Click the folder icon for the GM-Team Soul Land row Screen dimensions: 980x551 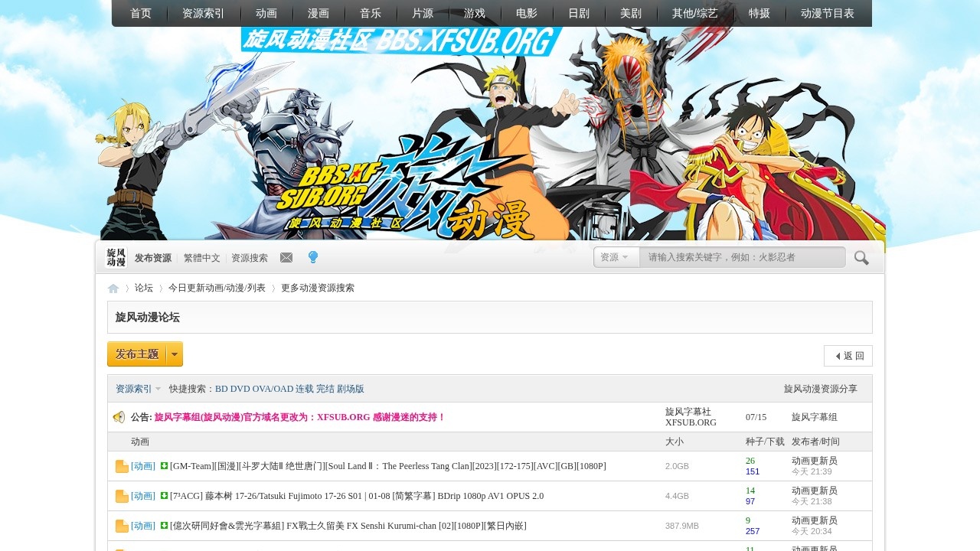coord(122,466)
